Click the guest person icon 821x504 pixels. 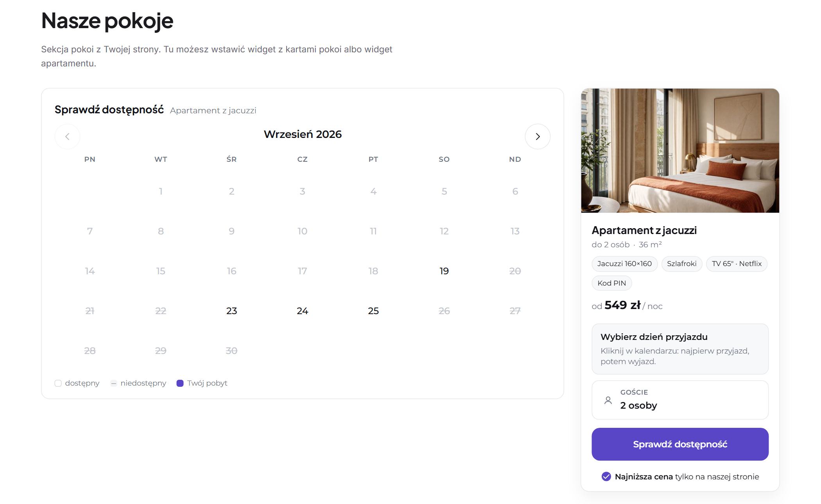point(608,400)
